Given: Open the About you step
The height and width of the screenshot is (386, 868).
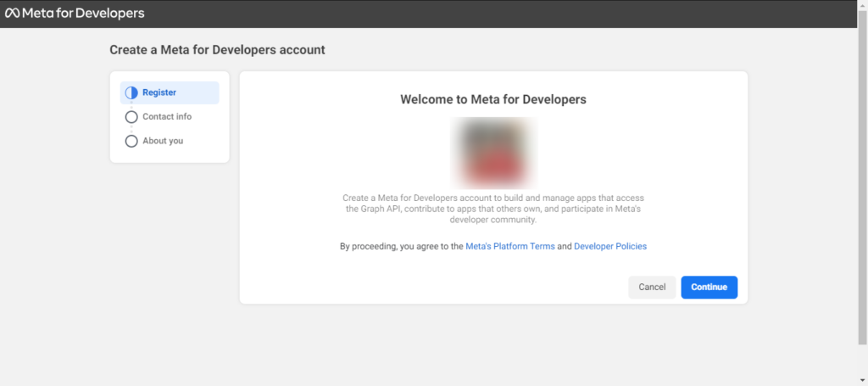Looking at the screenshot, I should point(163,141).
